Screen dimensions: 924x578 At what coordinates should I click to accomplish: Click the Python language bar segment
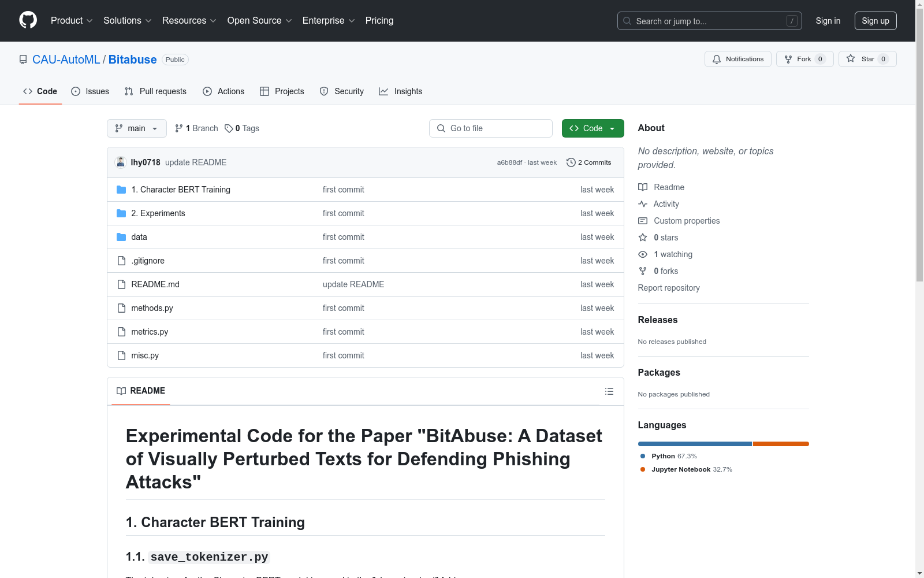click(x=695, y=444)
